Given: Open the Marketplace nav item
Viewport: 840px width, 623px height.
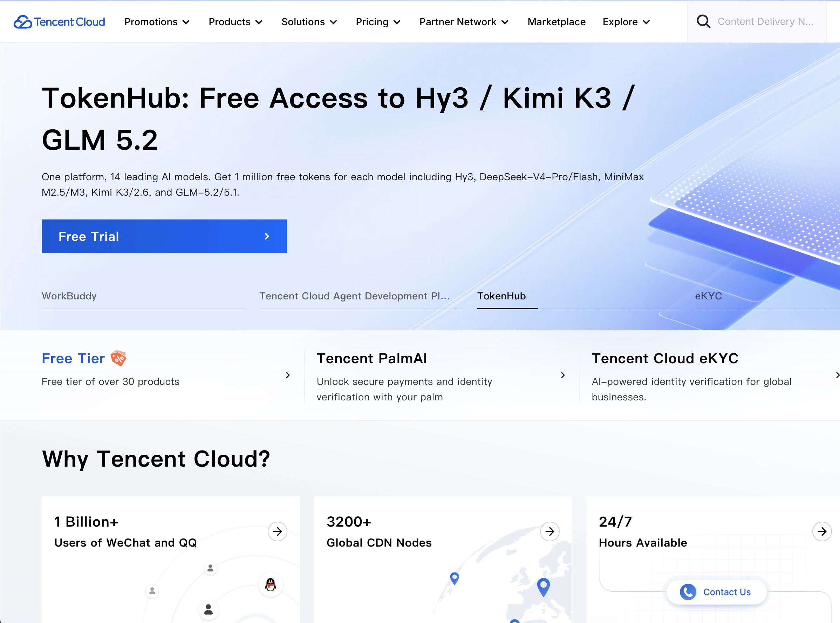Looking at the screenshot, I should coord(556,22).
